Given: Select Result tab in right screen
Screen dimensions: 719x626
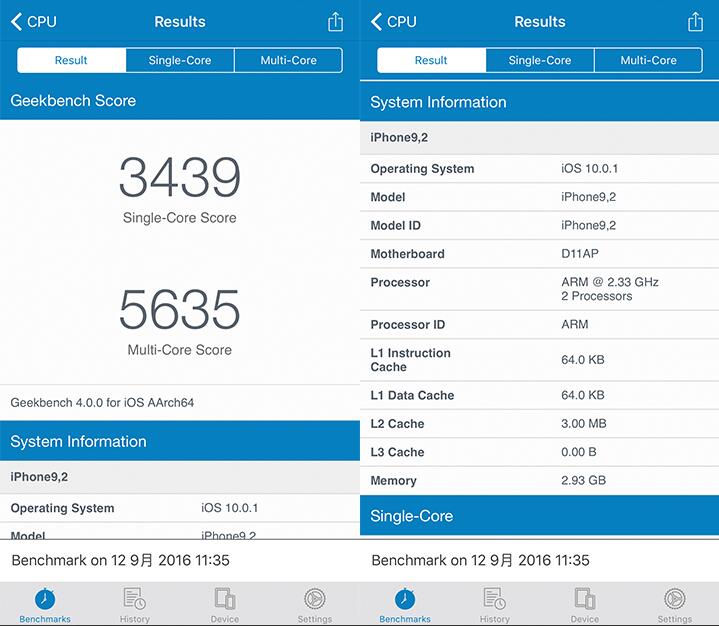Looking at the screenshot, I should pos(431,60).
